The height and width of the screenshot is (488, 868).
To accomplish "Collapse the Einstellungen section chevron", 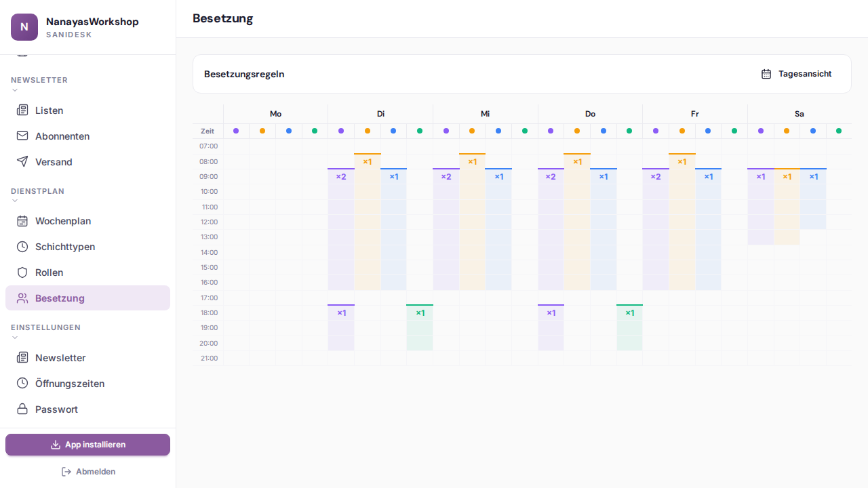I will 15,338.
